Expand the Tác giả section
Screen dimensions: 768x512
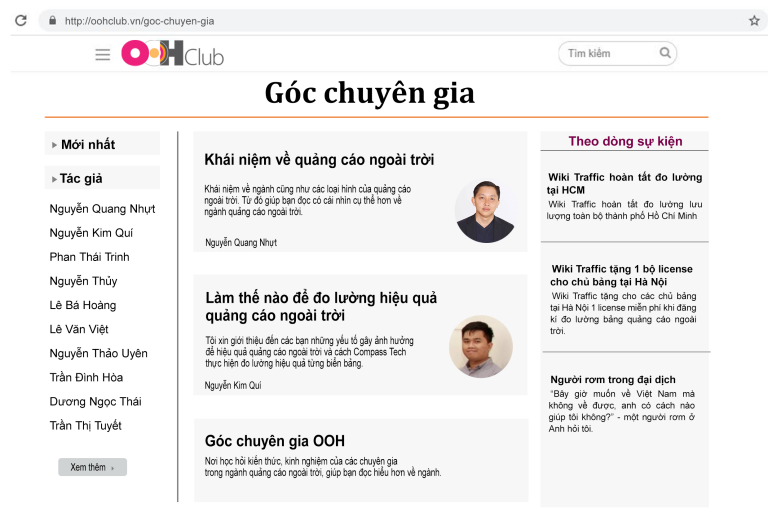pyautogui.click(x=80, y=179)
